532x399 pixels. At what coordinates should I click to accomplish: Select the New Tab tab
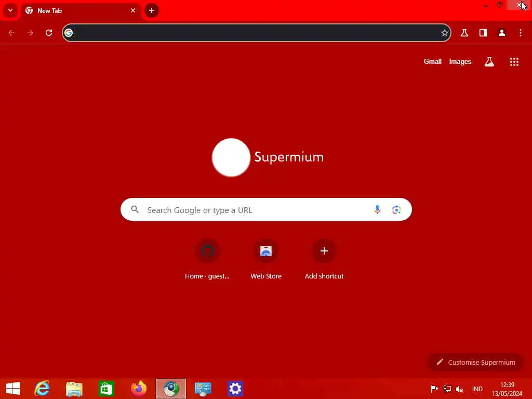click(81, 10)
